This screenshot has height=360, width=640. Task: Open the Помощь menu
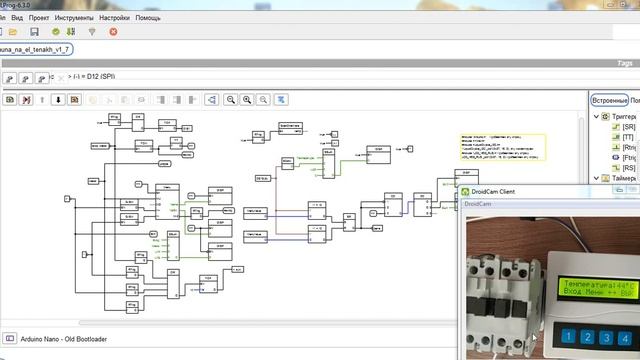pos(148,18)
